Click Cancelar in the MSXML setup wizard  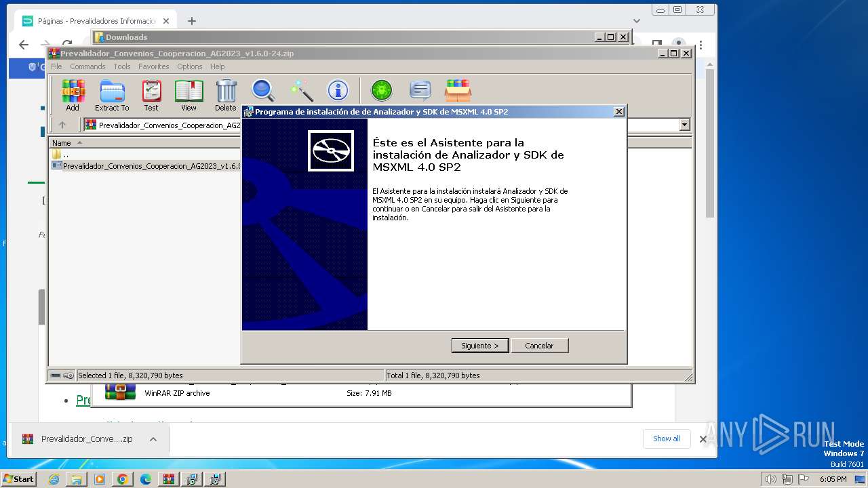[540, 346]
